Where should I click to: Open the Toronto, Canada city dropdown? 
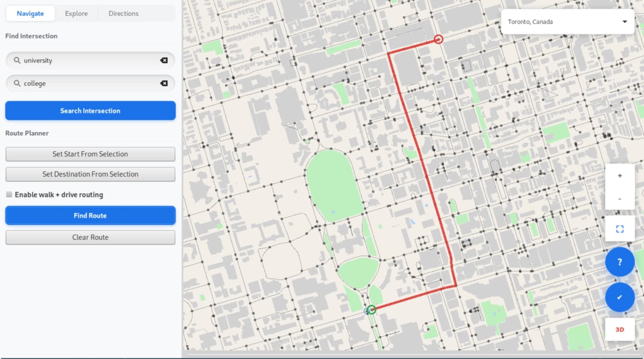click(568, 22)
